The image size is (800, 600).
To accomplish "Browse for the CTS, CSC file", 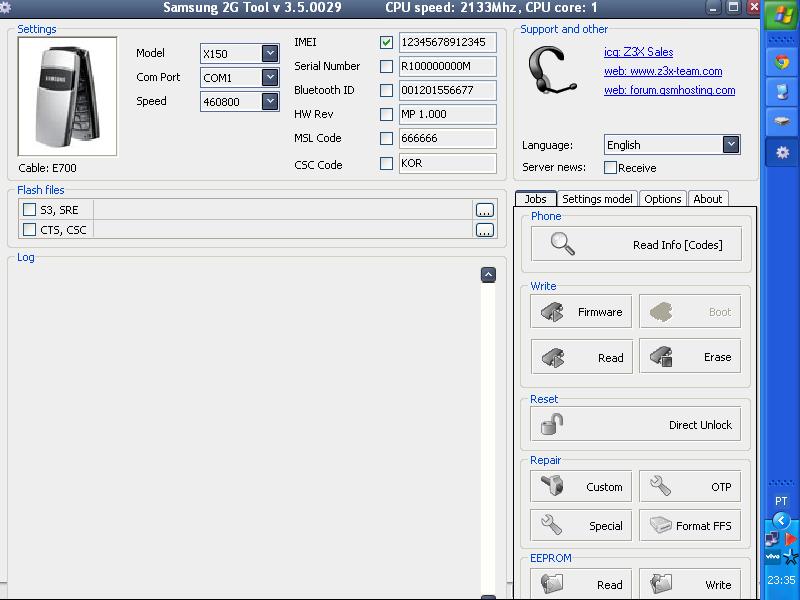I will pyautogui.click(x=485, y=230).
